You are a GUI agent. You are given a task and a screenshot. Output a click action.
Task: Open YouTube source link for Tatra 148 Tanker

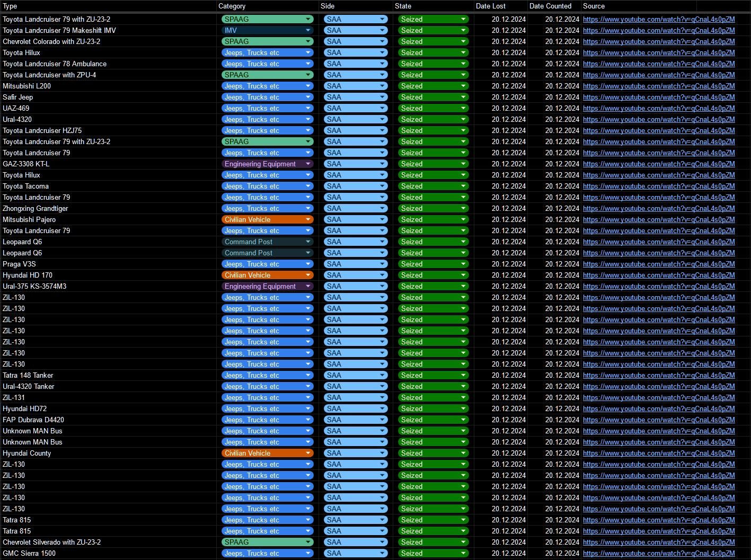[659, 375]
